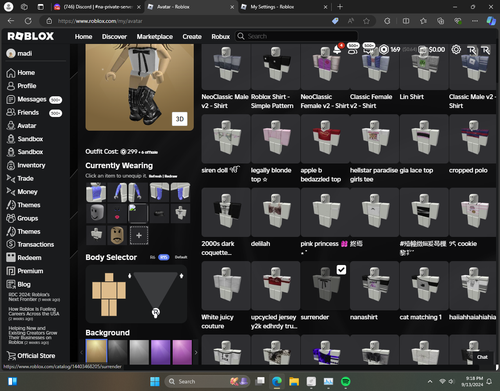Open the Chat button
The height and width of the screenshot is (391, 500).
click(482, 357)
